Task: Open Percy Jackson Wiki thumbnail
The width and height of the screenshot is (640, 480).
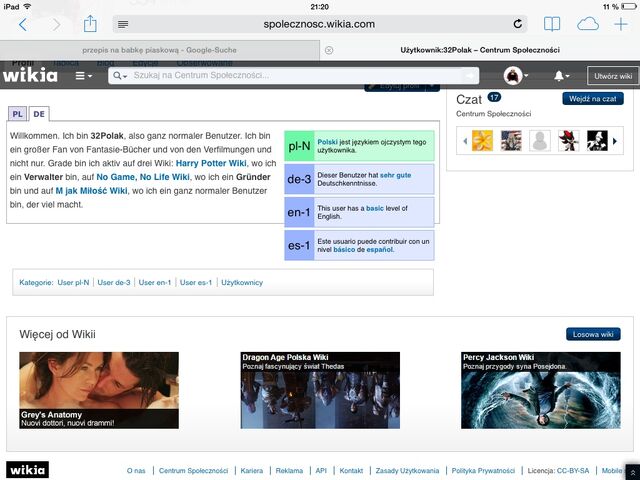Action: click(541, 390)
